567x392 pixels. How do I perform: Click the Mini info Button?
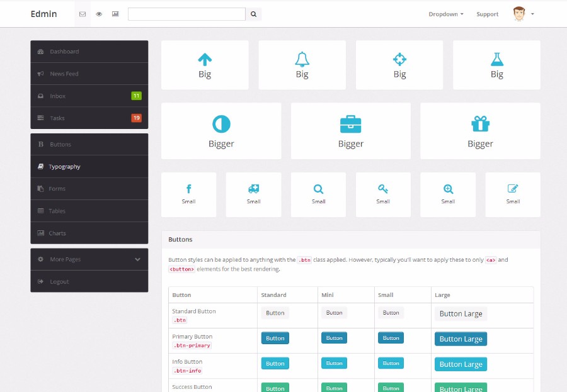tap(334, 363)
